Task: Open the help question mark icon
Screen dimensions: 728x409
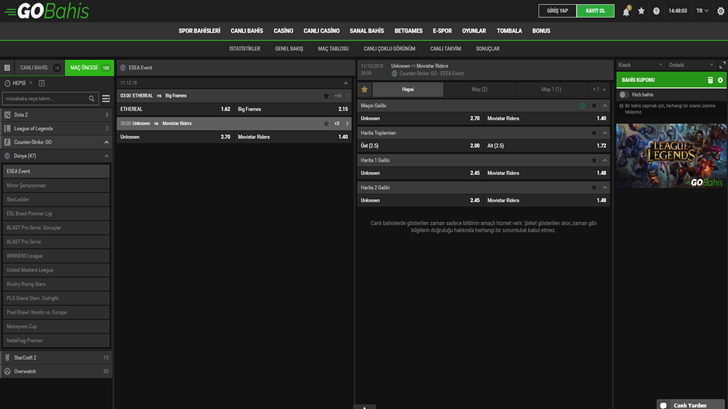Action: [x=656, y=11]
